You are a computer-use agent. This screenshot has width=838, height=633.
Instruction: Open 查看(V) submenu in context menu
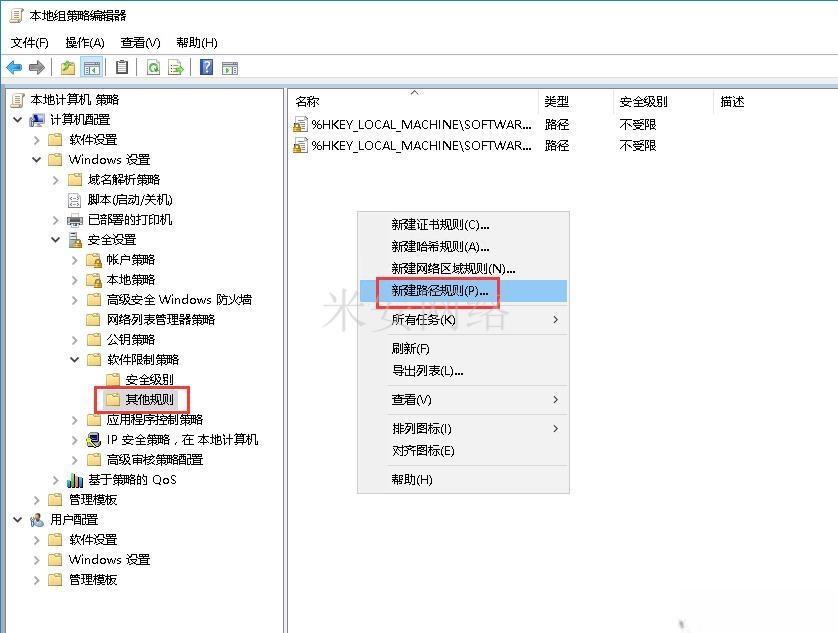point(463,399)
